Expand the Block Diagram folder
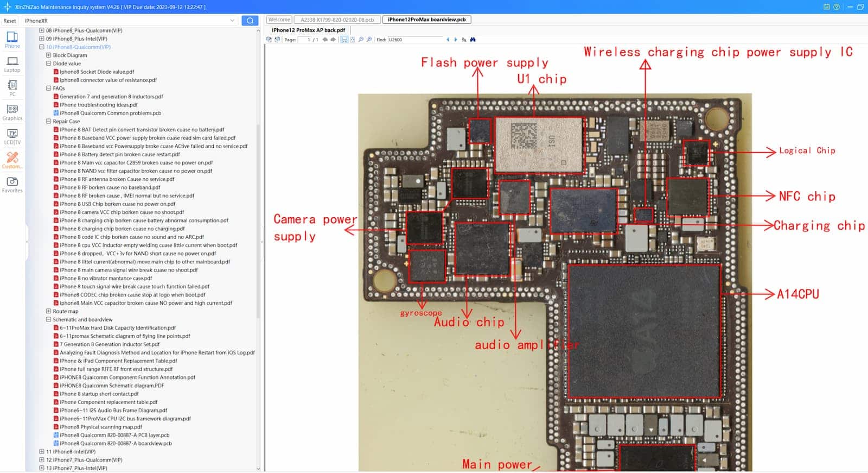The width and height of the screenshot is (868, 473). (49, 55)
